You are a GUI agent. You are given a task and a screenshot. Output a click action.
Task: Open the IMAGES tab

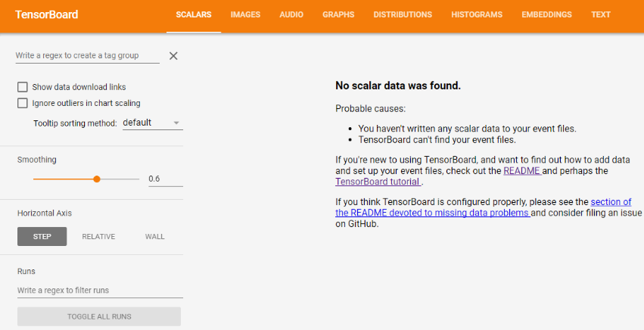tap(245, 14)
